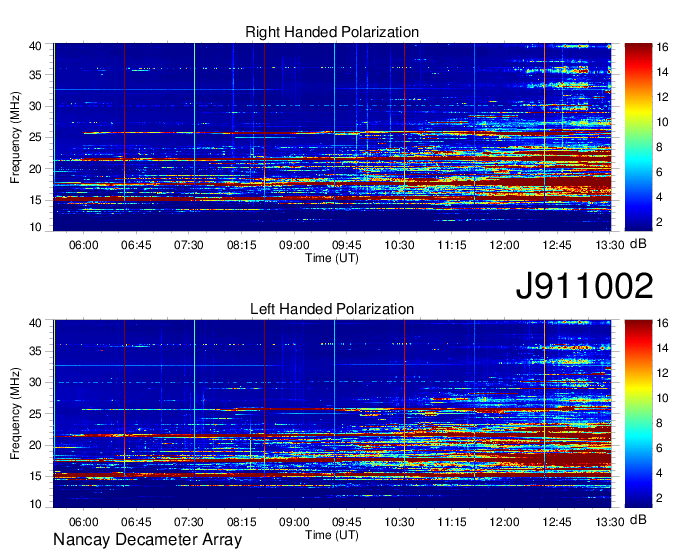Click the 13:30 tick label on the bottom plot

(x=610, y=522)
